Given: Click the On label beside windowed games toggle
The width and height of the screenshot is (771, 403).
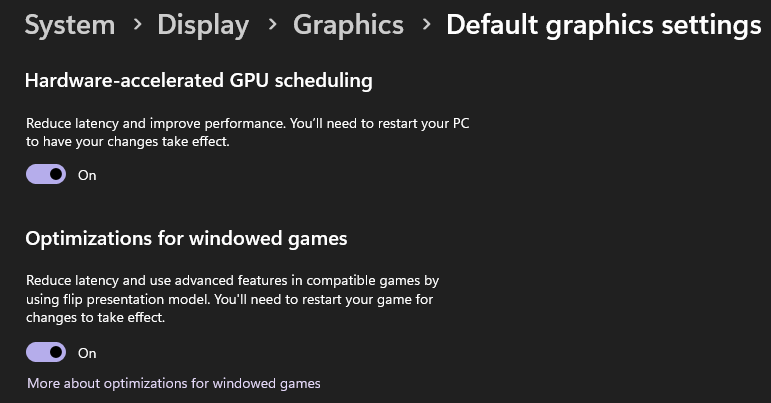Looking at the screenshot, I should [87, 353].
